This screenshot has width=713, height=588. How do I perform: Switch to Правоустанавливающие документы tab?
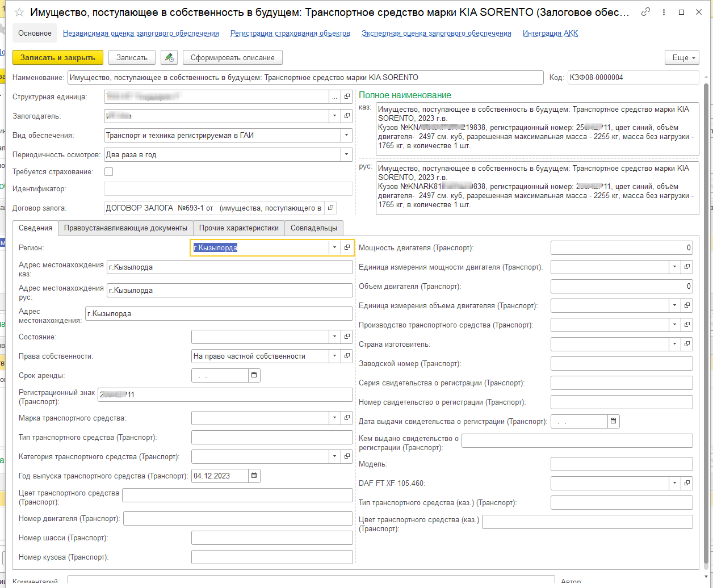[x=125, y=228]
